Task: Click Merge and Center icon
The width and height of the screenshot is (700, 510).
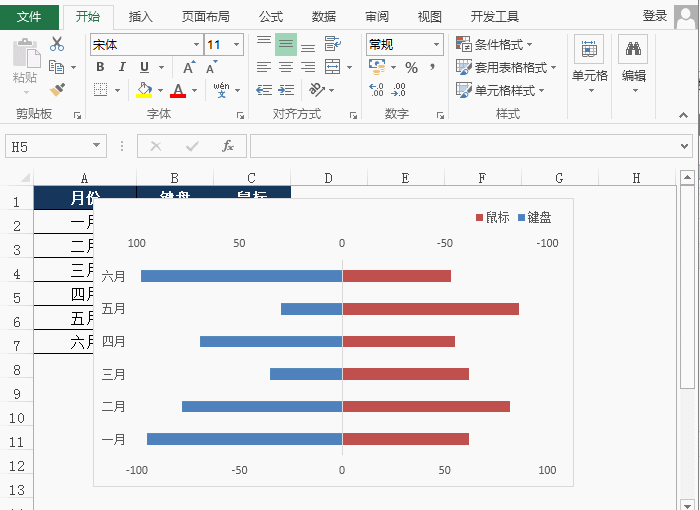Action: [x=333, y=67]
